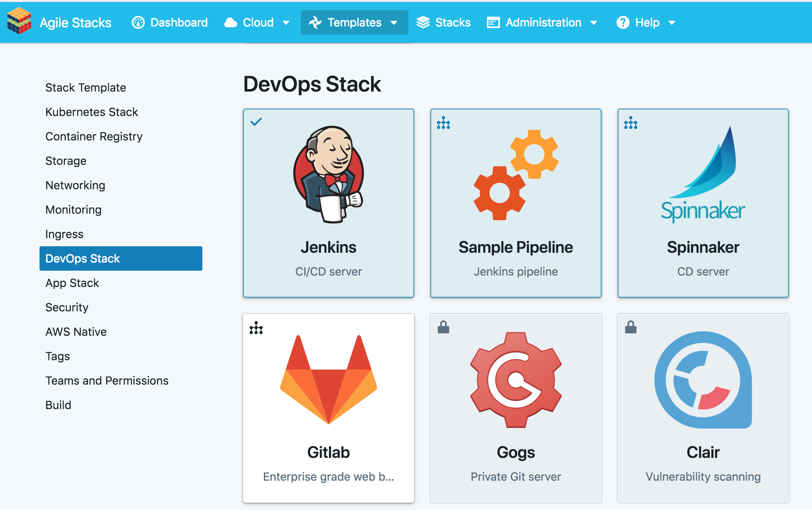Click the 'Vulnerability scanning' description
Image resolution: width=812 pixels, height=510 pixels.
click(x=703, y=477)
